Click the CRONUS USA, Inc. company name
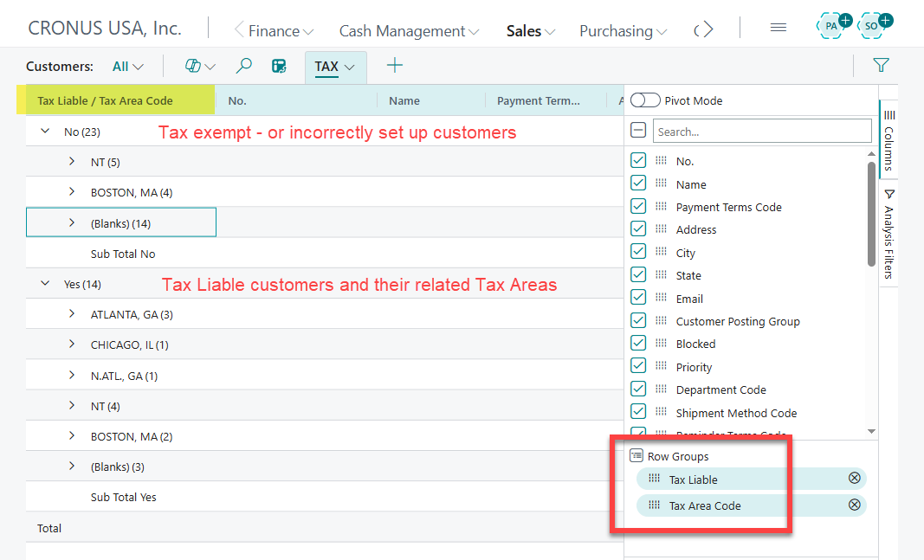 coord(104,27)
